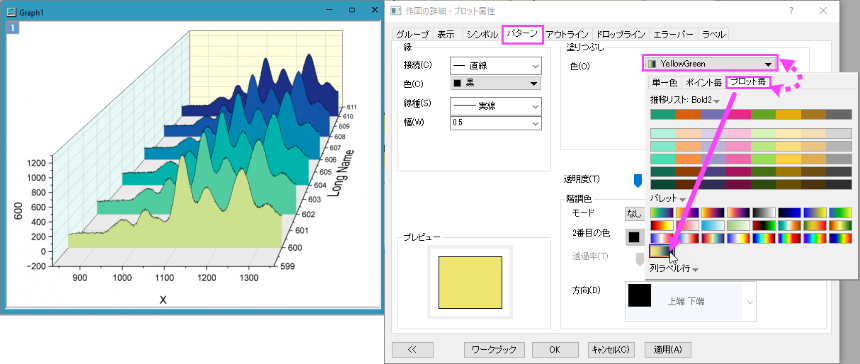Click the << collapse button
The height and width of the screenshot is (364, 860).
pos(413,349)
